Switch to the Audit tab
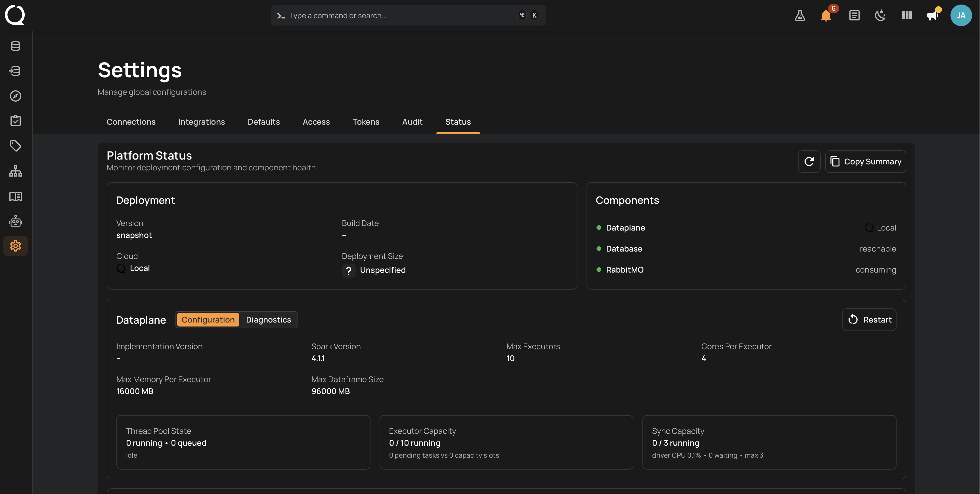The height and width of the screenshot is (494, 980). click(x=412, y=122)
